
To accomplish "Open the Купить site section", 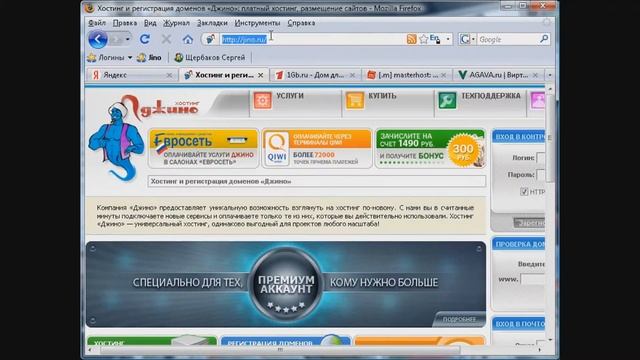I will click(x=382, y=96).
